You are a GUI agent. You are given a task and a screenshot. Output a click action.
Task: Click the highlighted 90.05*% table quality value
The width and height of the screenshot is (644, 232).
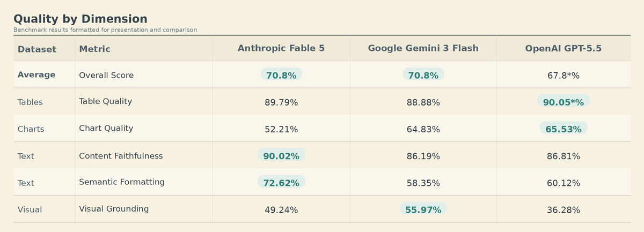point(563,102)
